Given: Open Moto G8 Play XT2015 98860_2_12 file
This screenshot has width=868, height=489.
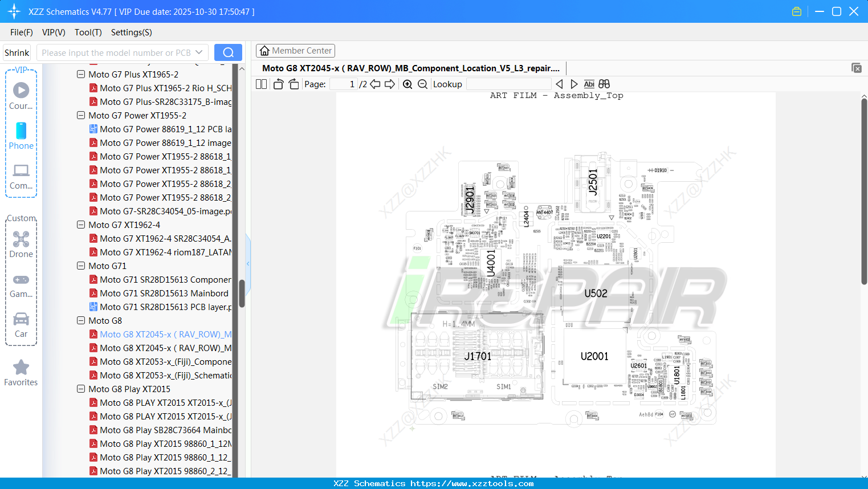Looking at the screenshot, I should click(161, 471).
